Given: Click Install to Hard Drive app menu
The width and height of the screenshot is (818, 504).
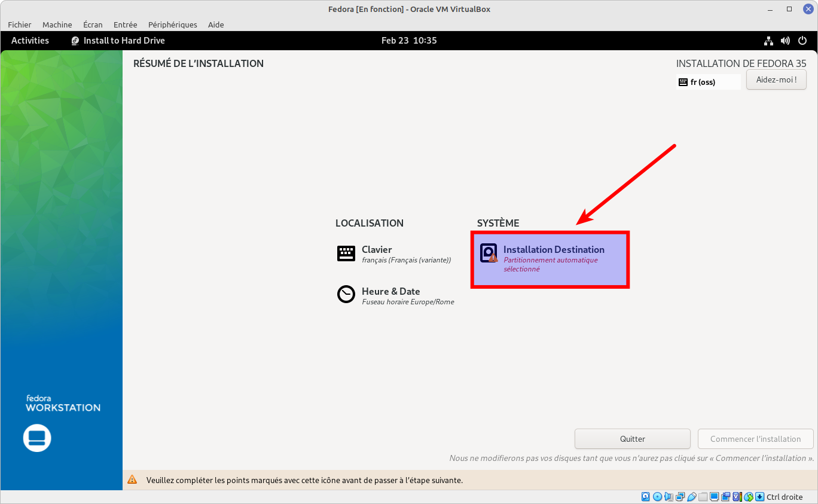Looking at the screenshot, I should [x=118, y=41].
